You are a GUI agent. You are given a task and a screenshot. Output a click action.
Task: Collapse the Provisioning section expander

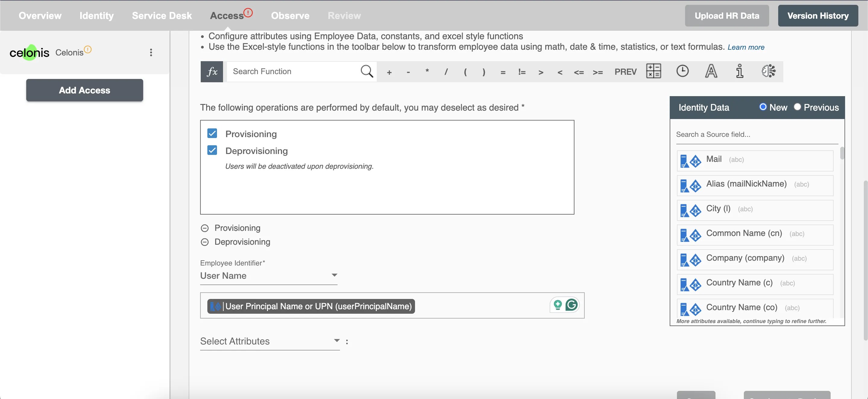point(205,228)
